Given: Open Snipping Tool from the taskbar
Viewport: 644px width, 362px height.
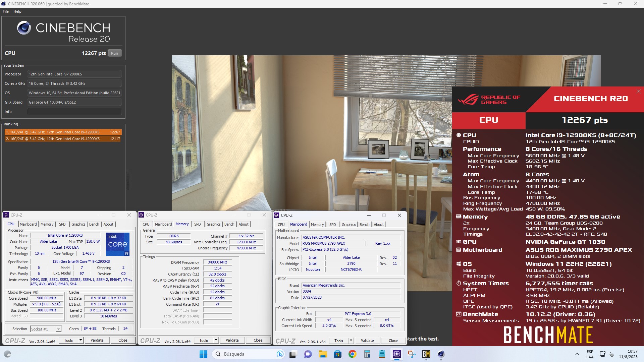Looking at the screenshot, I should (x=411, y=354).
